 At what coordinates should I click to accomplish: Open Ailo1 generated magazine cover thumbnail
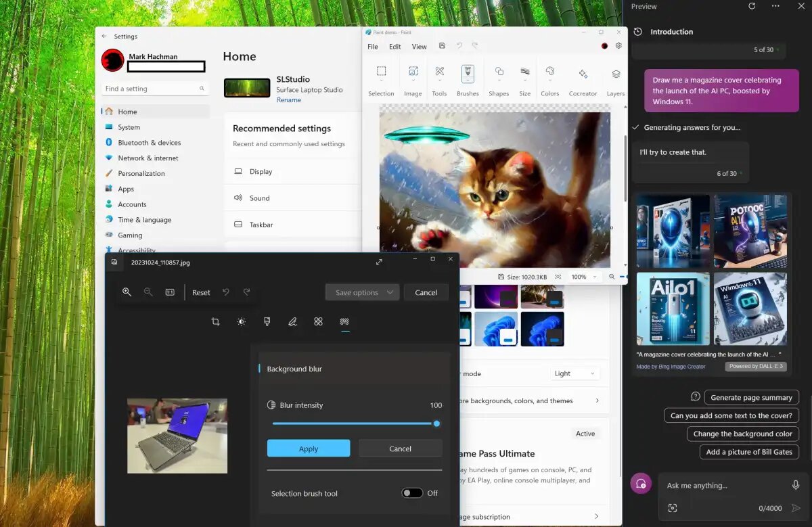click(673, 309)
